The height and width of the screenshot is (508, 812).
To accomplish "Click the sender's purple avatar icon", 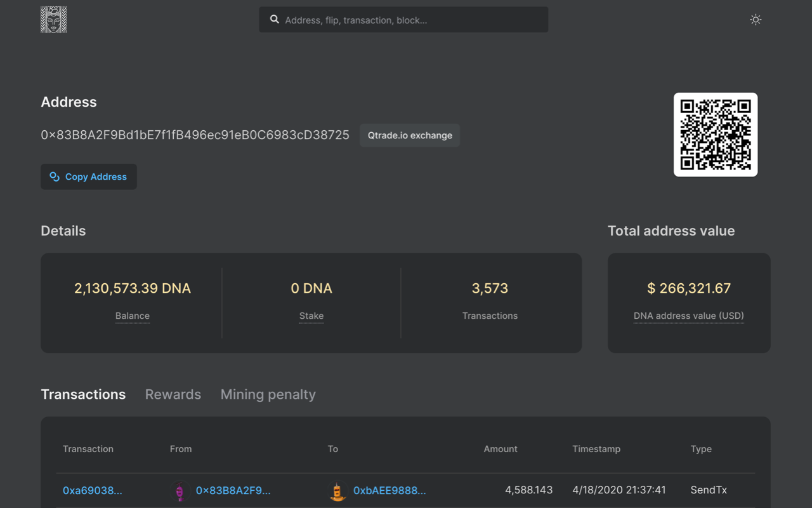I will click(x=180, y=491).
